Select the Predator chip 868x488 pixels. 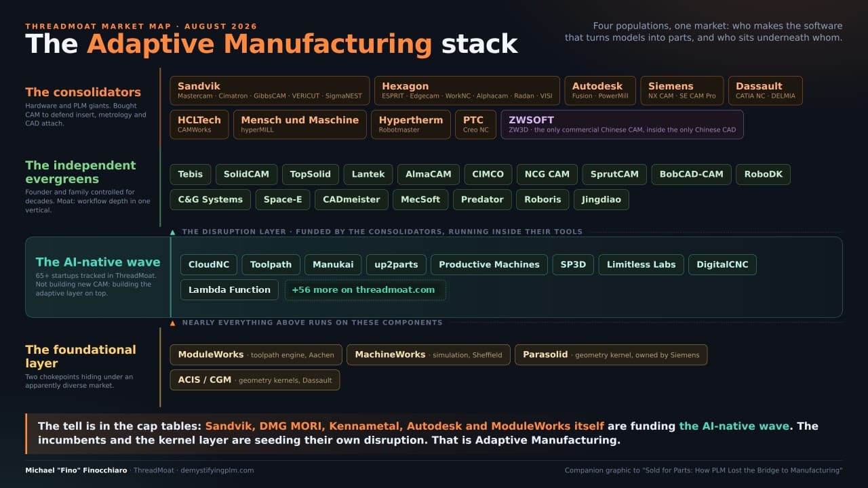coord(482,199)
